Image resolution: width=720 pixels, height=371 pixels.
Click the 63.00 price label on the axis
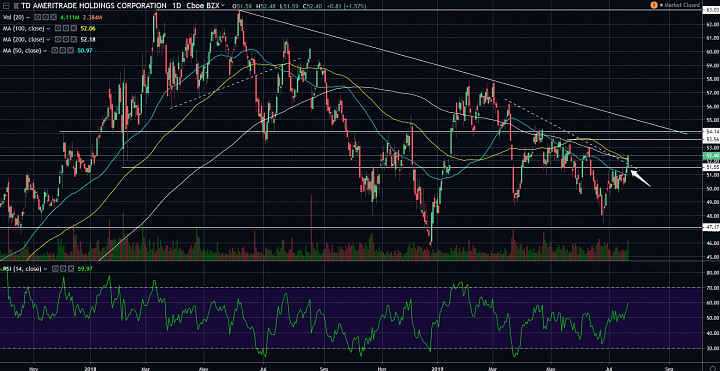tap(711, 10)
